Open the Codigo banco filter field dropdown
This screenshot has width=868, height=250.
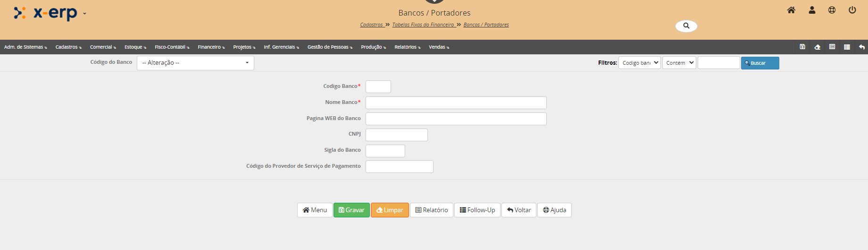639,63
